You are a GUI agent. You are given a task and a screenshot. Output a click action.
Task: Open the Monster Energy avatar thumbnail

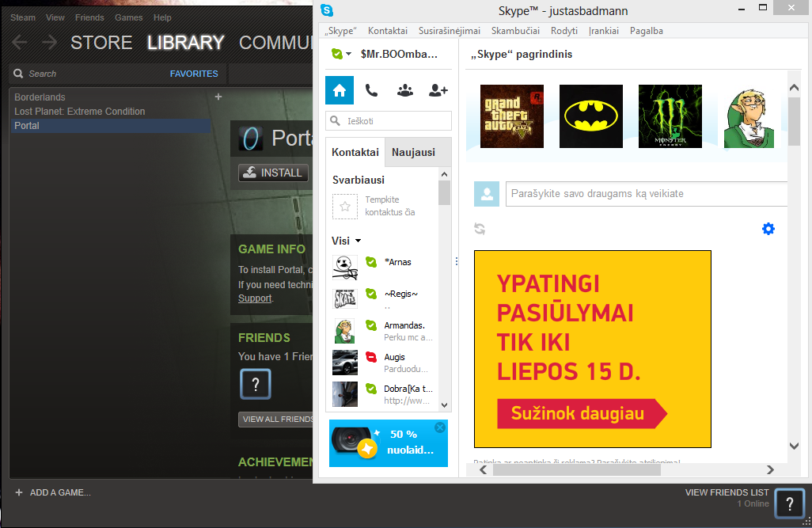pyautogui.click(x=670, y=116)
